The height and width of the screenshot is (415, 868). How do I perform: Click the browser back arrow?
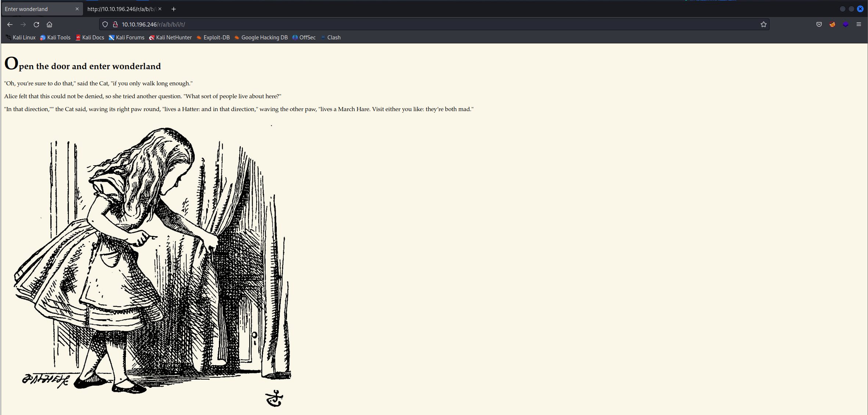[10, 24]
